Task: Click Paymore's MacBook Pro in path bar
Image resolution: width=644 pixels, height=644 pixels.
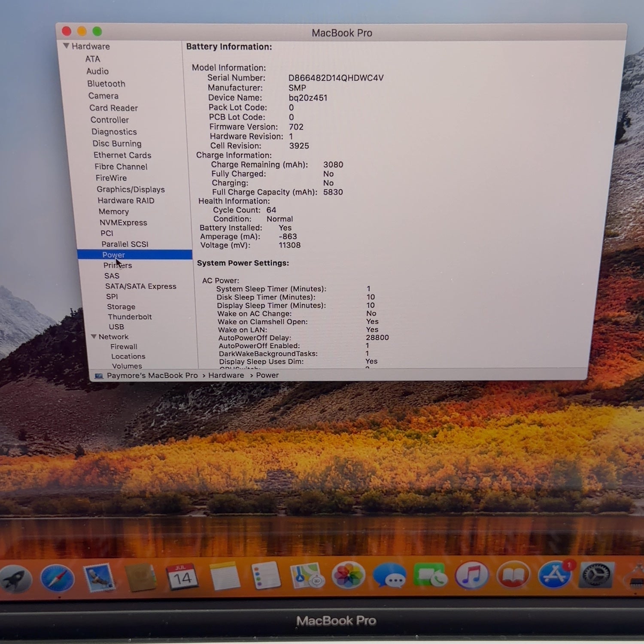Action: (152, 375)
